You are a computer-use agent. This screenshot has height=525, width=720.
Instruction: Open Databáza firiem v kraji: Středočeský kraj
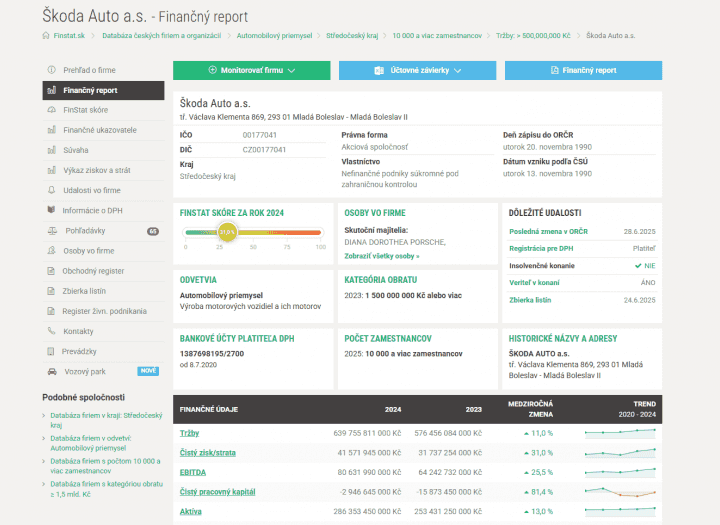107,420
